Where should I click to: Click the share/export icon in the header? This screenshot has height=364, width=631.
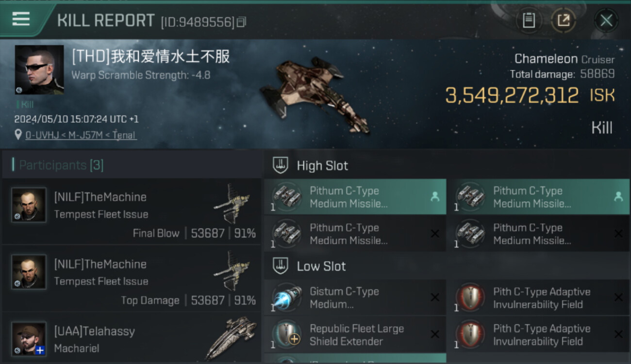pos(564,20)
